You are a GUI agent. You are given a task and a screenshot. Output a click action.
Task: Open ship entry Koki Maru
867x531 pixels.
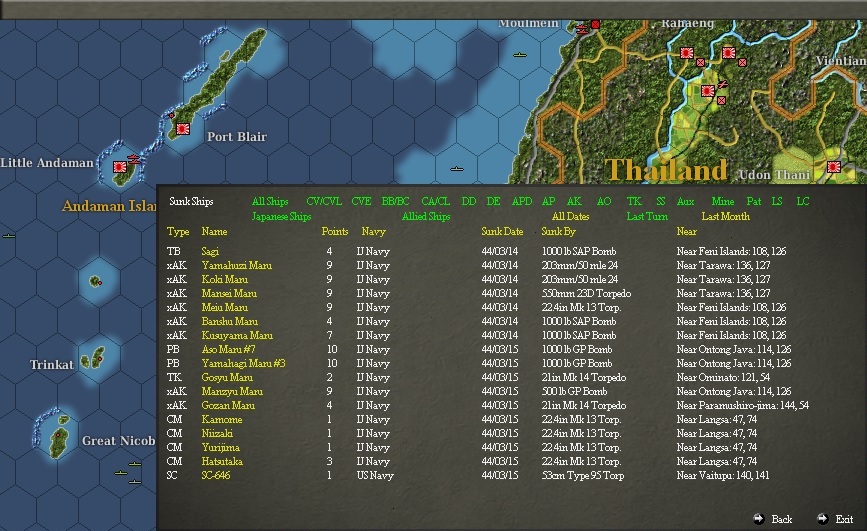pos(224,279)
